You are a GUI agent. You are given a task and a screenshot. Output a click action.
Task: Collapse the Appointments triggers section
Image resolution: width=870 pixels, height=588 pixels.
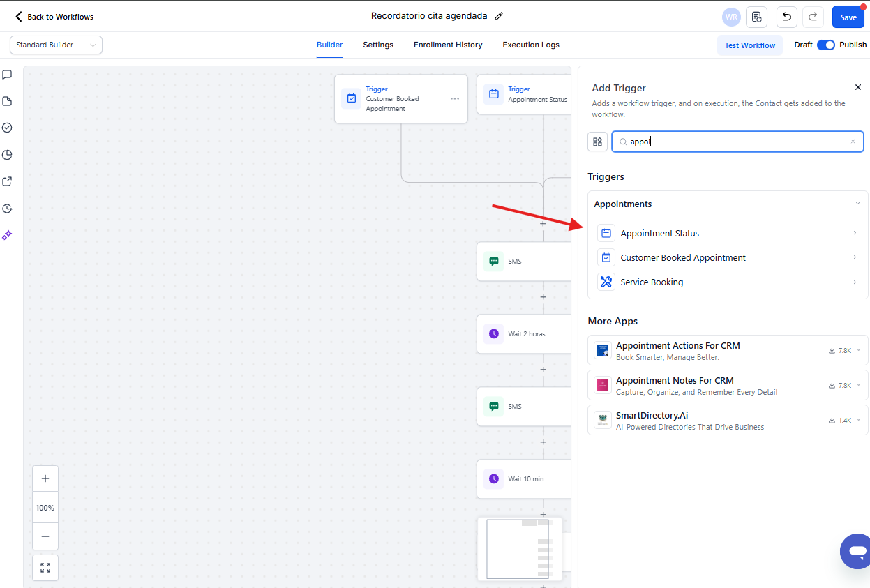[x=857, y=204]
